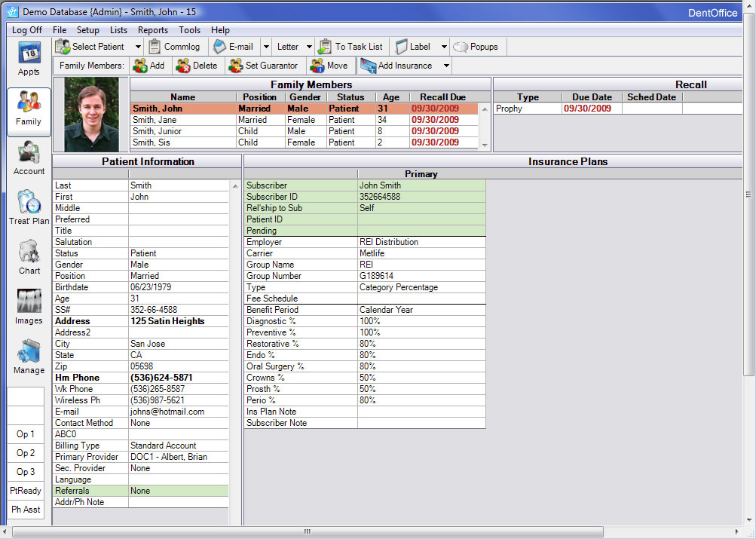Expand the Select Patient dropdown arrow
This screenshot has width=756, height=539.
138,47
